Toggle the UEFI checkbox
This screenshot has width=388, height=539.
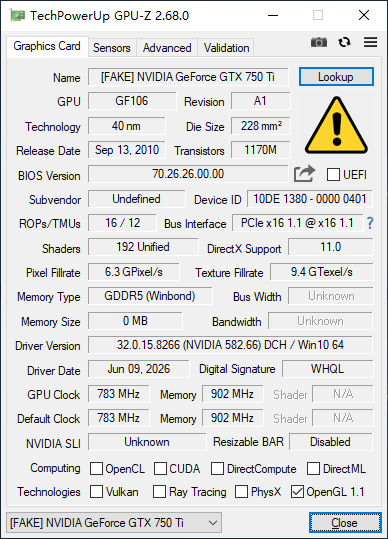333,175
